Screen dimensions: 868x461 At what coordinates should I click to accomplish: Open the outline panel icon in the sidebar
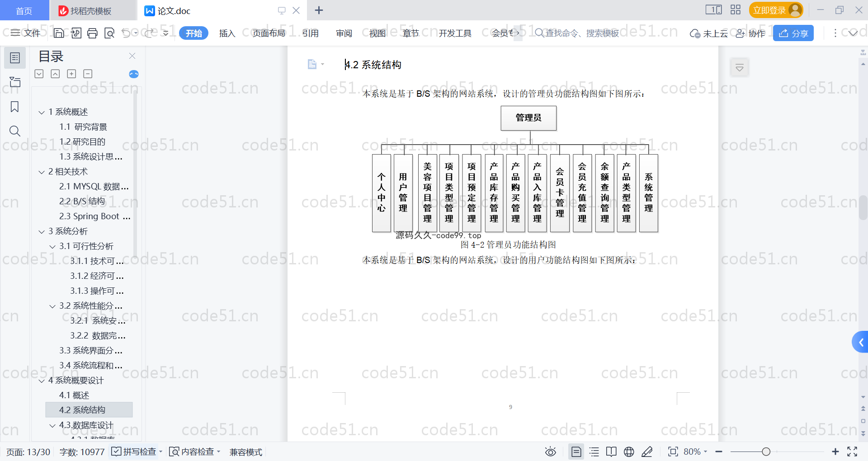[x=15, y=58]
